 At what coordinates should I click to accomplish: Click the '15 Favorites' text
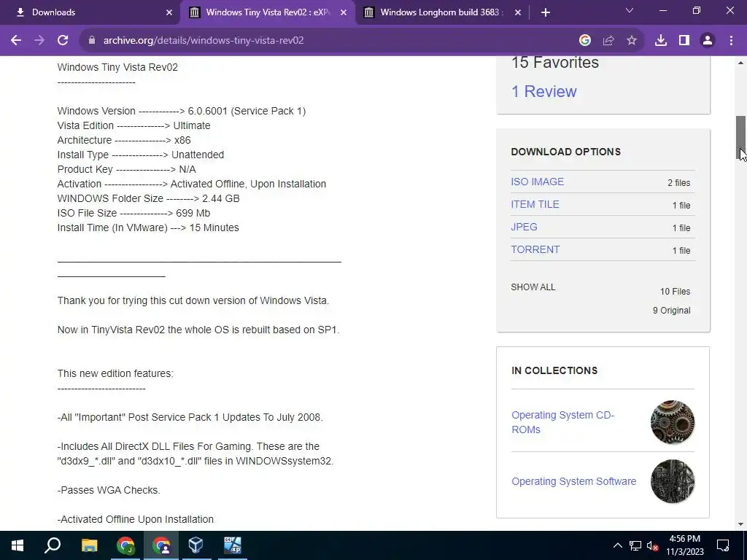555,63
